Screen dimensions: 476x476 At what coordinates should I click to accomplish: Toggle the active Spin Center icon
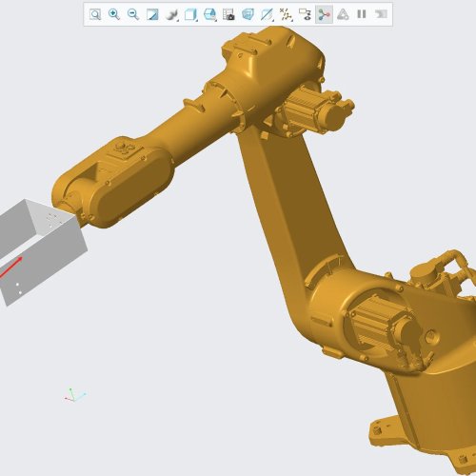click(x=324, y=14)
